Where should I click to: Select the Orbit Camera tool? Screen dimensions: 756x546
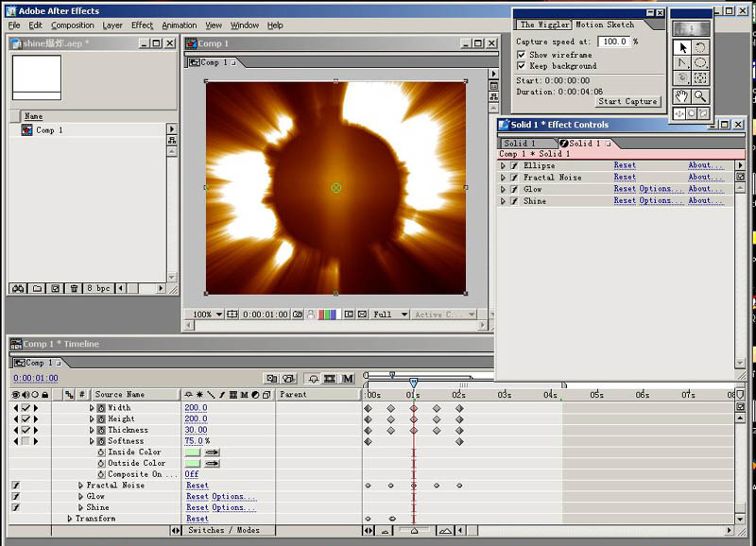[x=682, y=77]
